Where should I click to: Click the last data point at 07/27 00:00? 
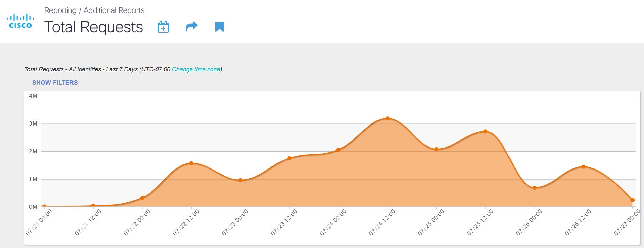pyautogui.click(x=632, y=200)
